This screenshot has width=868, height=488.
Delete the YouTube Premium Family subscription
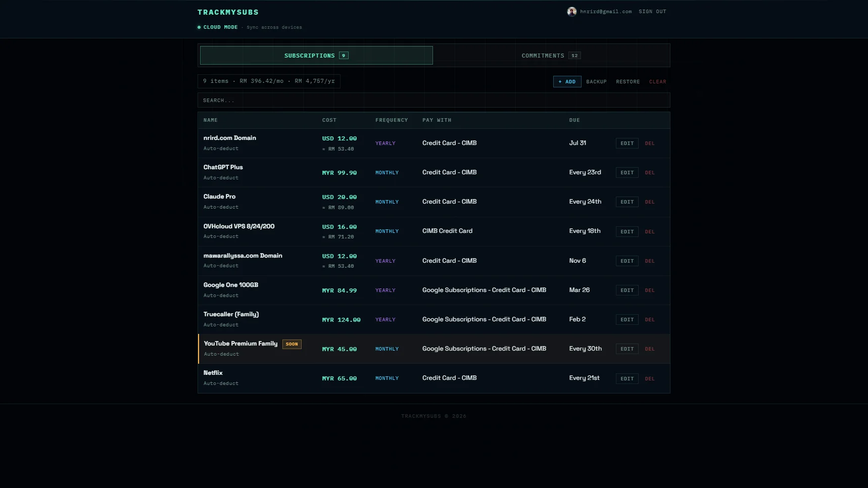(x=650, y=349)
